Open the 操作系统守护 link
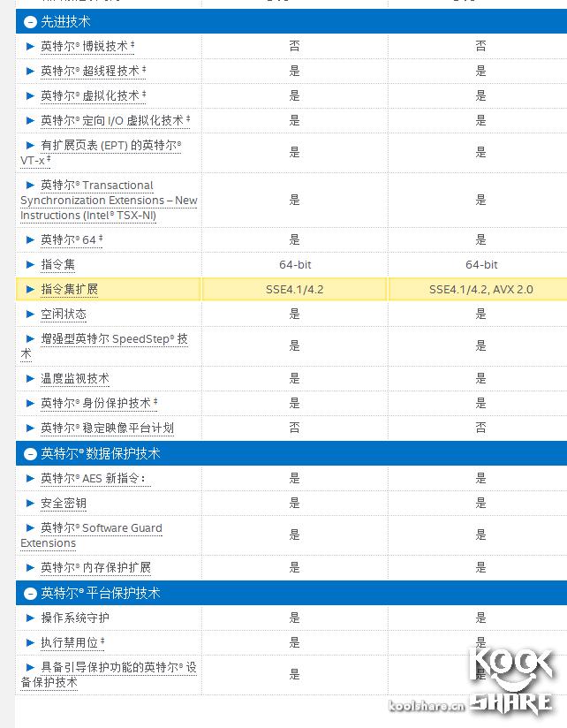 tap(75, 618)
